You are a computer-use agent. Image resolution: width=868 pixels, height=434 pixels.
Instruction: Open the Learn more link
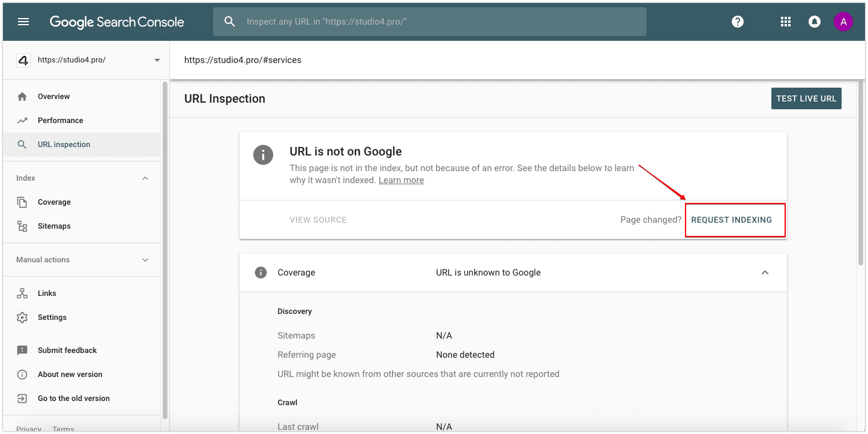401,180
